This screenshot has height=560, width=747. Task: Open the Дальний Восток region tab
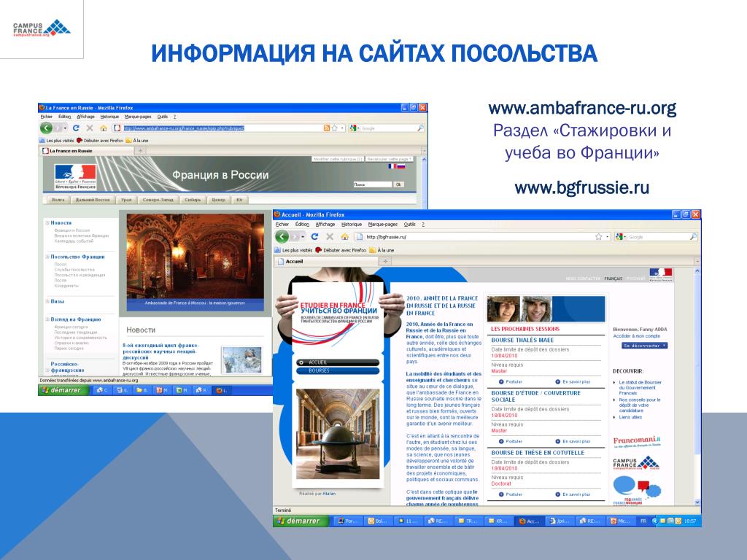pyautogui.click(x=93, y=200)
